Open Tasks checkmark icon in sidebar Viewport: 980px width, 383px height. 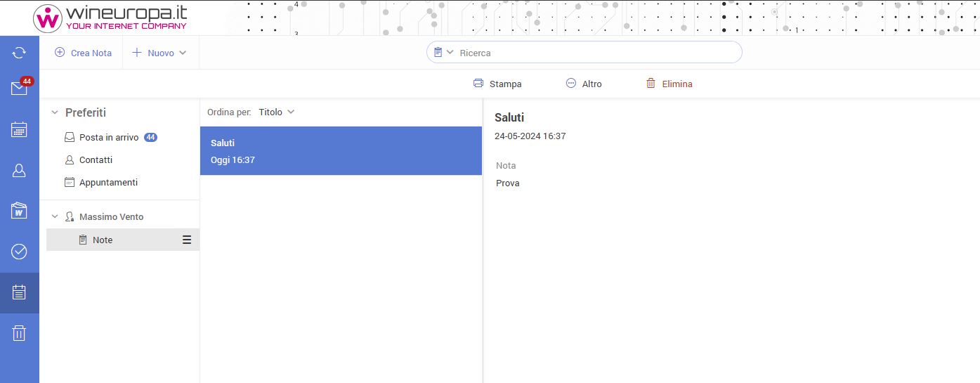pyautogui.click(x=19, y=251)
